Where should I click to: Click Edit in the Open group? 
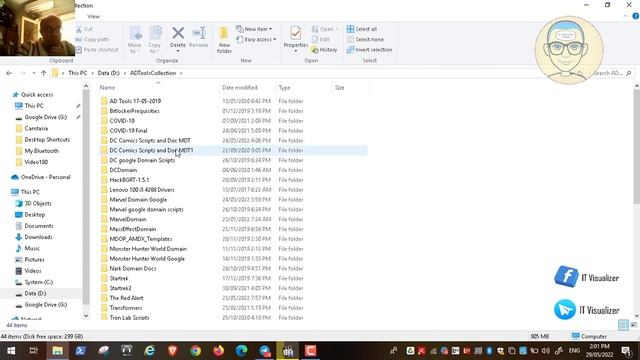point(321,39)
